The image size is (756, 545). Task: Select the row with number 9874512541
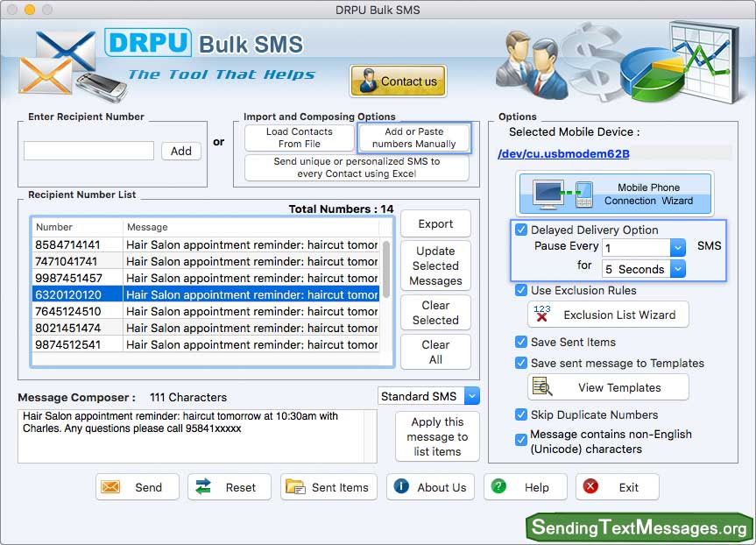click(206, 345)
